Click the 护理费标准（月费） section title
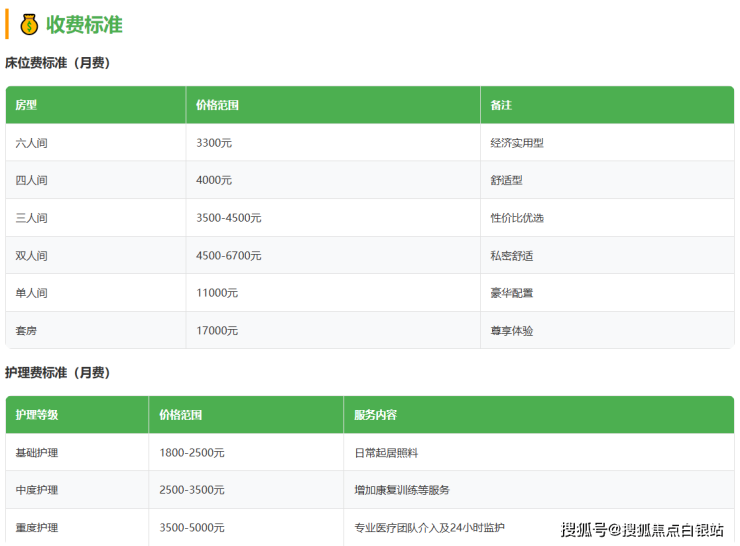The height and width of the screenshot is (546, 740). [x=58, y=373]
